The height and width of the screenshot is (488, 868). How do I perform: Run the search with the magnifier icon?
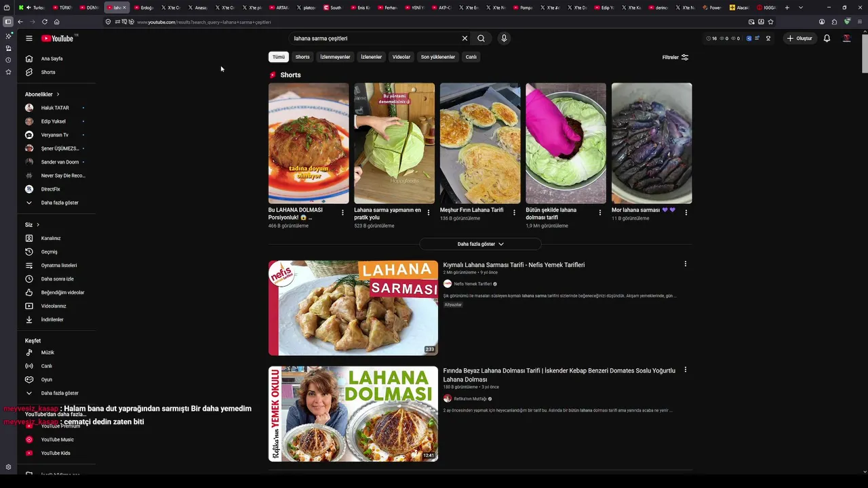[x=481, y=39]
